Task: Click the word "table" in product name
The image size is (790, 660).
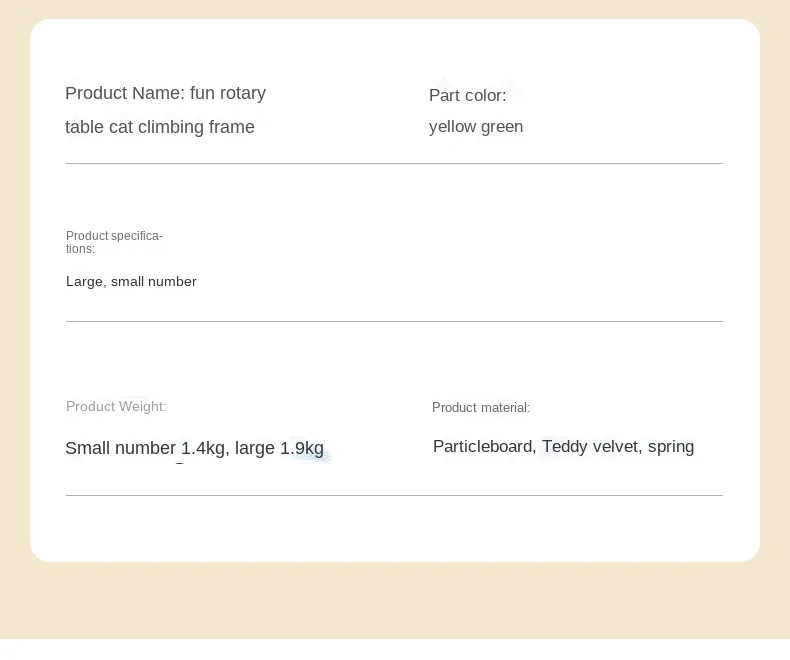Action: pos(85,127)
